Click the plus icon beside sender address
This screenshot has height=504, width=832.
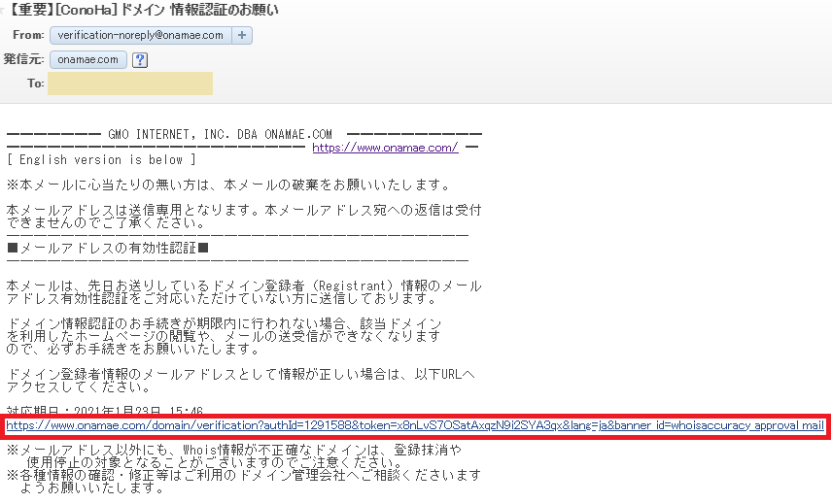point(242,36)
